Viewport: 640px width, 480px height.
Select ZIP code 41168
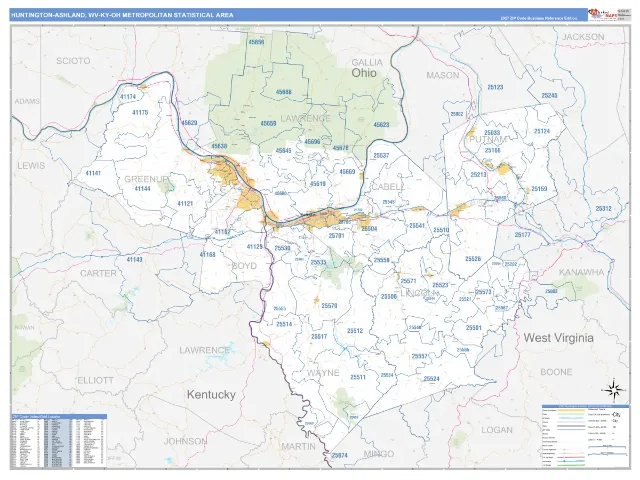(x=207, y=254)
